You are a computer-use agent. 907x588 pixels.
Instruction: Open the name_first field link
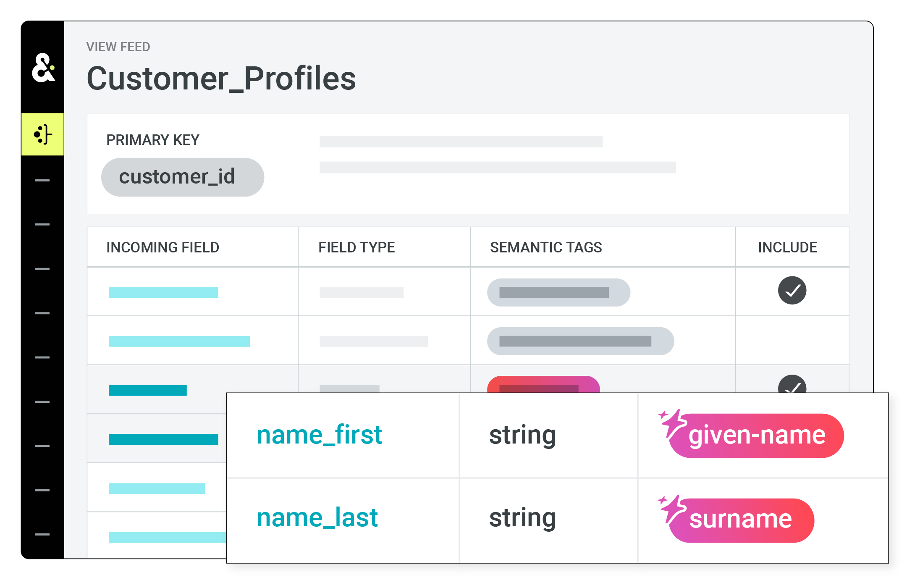(x=319, y=435)
